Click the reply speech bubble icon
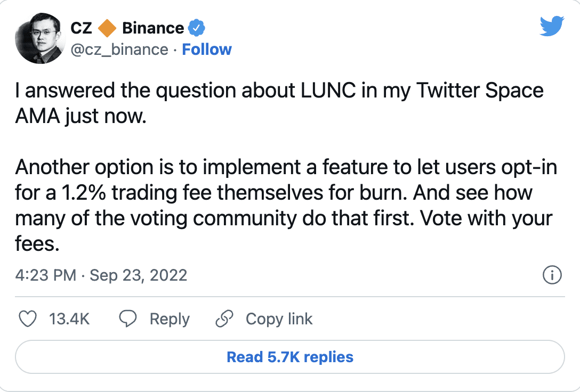 coord(128,319)
